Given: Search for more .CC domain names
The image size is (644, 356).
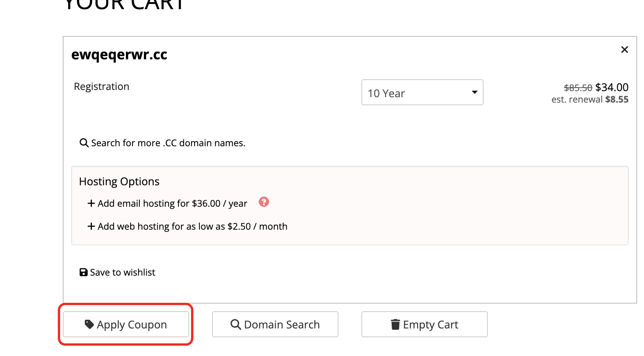Looking at the screenshot, I should (x=162, y=143).
